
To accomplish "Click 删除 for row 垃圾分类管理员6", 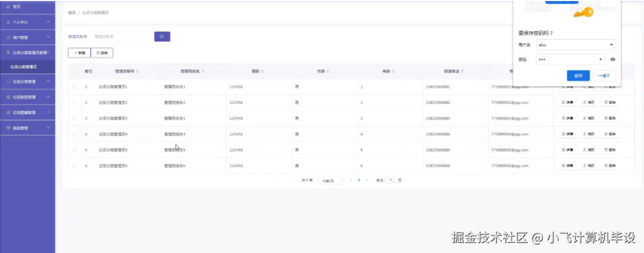I will (x=609, y=166).
